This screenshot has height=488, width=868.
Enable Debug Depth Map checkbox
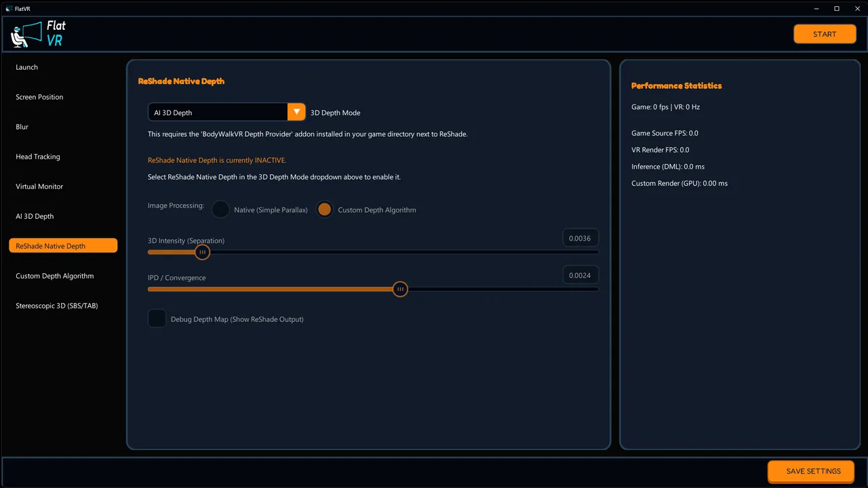157,319
